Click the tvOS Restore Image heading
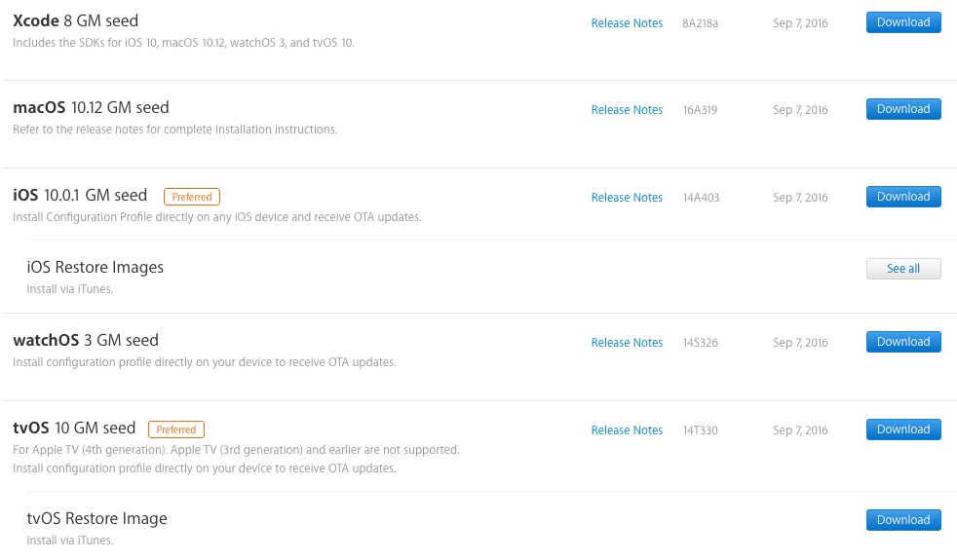The width and height of the screenshot is (957, 560). click(x=97, y=518)
